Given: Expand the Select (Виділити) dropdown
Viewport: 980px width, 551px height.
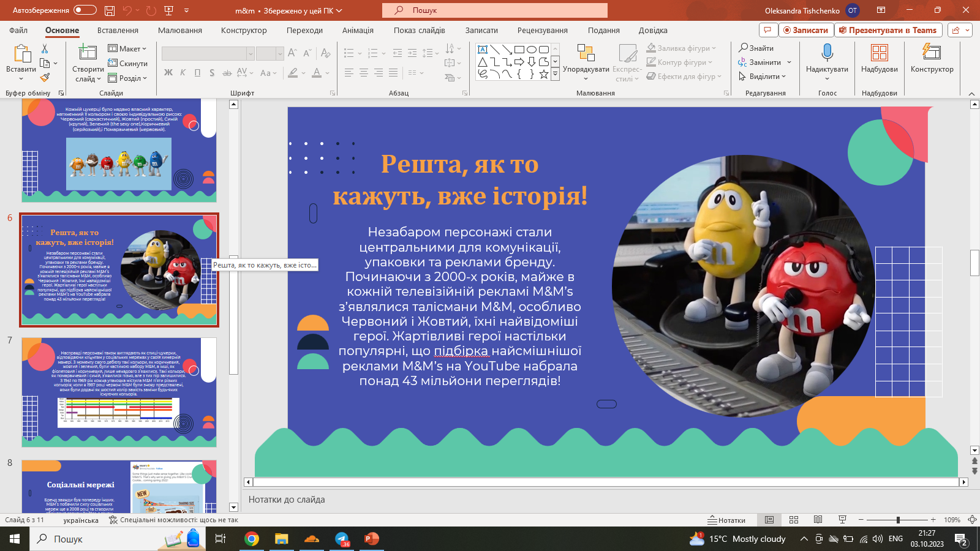Looking at the screenshot, I should 762,77.
